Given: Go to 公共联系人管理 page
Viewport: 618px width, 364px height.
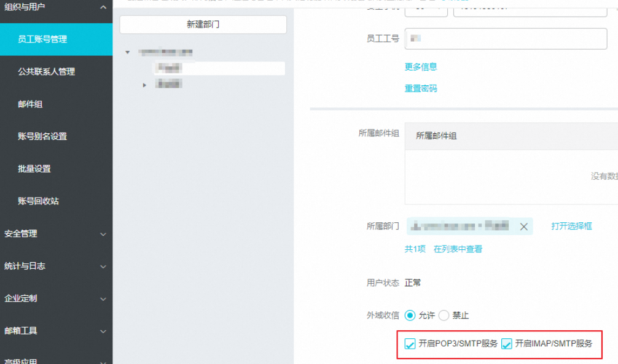Looking at the screenshot, I should point(46,72).
